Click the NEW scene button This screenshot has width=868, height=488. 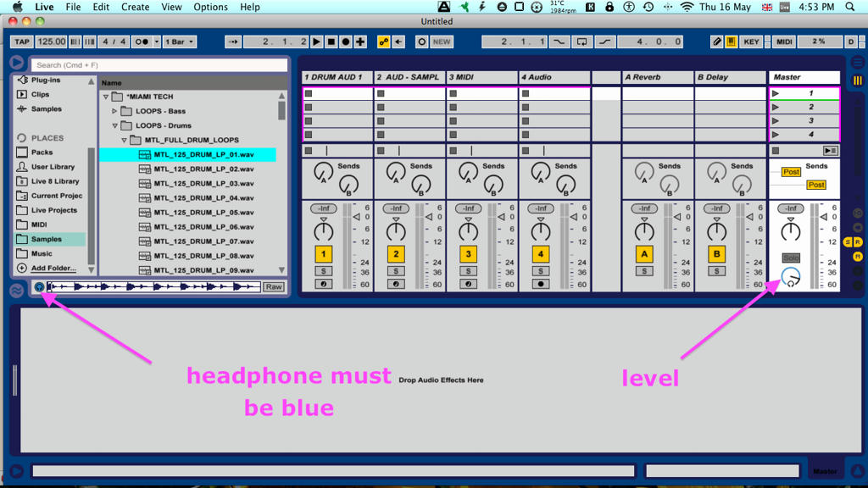(441, 42)
